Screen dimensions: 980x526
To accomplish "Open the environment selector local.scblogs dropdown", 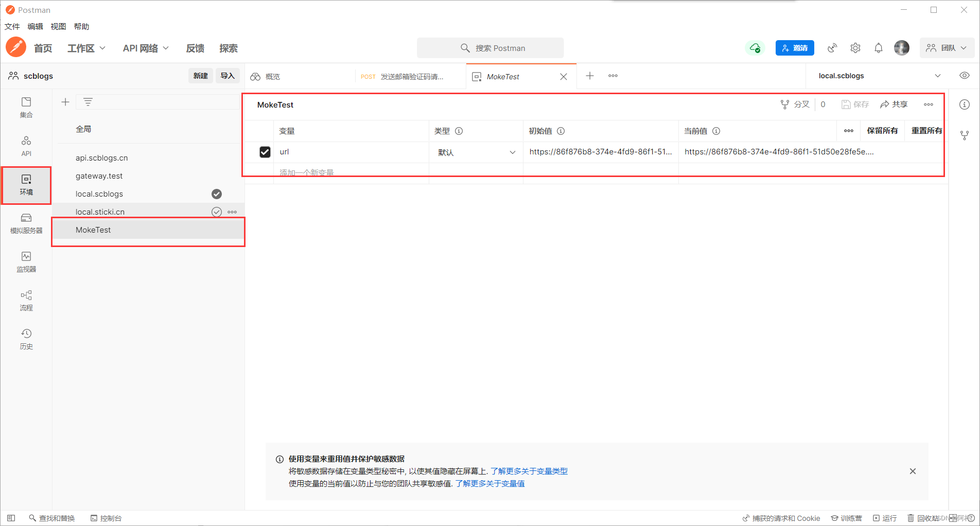I will tap(880, 76).
